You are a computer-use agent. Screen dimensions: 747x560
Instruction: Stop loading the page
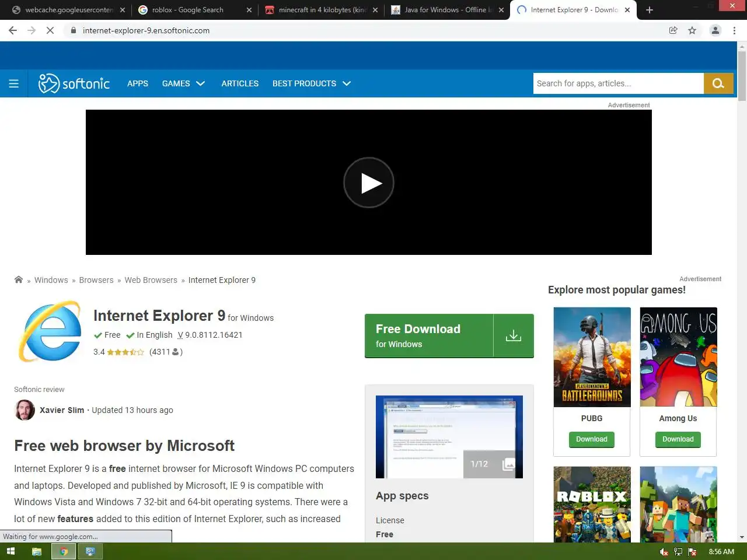tap(50, 30)
